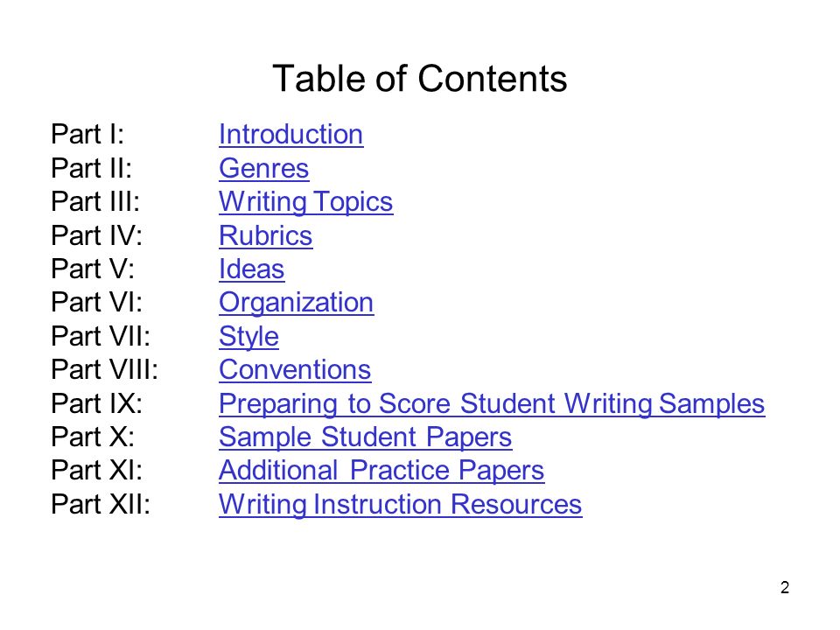Click the Part VIII: label
Viewport: 840px width, 630px height.
tap(104, 369)
